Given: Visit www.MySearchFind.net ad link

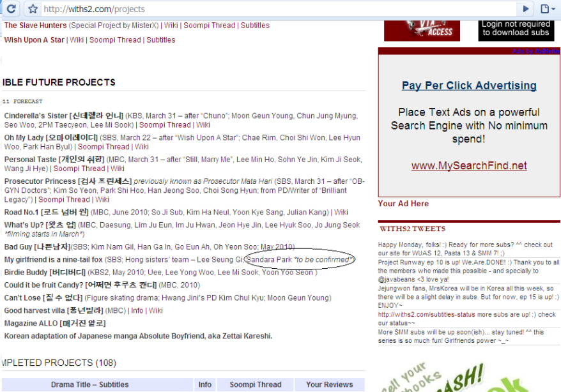Looking at the screenshot, I should (x=469, y=166).
